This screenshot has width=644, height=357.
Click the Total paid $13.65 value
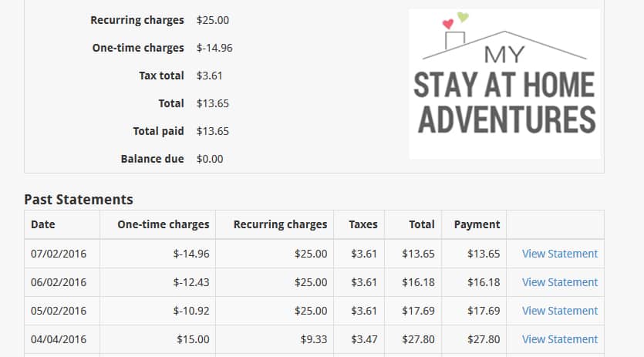point(213,131)
